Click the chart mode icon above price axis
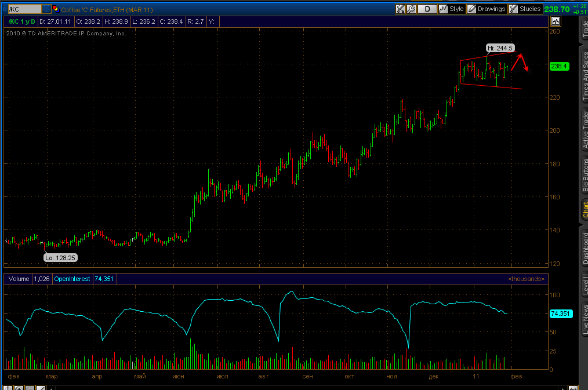This screenshot has height=390, width=588. pos(556,21)
